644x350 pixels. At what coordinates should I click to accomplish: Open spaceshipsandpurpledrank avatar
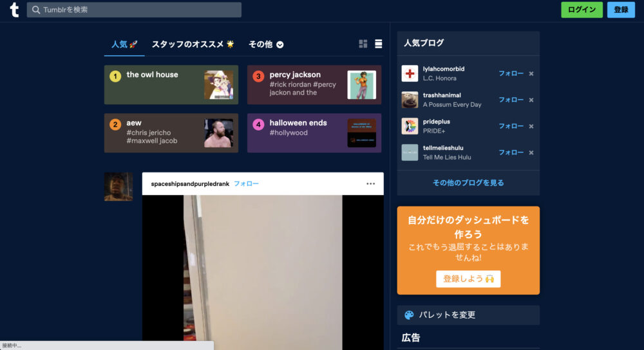[118, 187]
